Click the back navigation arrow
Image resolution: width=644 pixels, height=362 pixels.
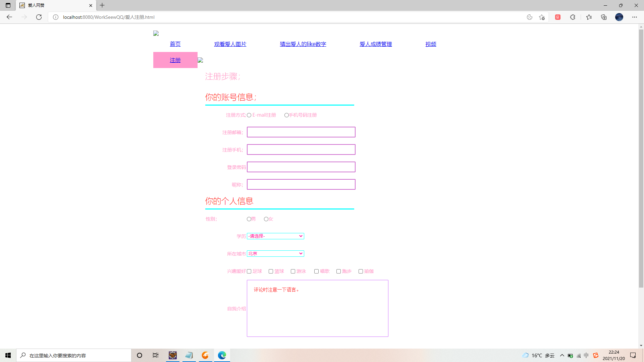[9, 17]
